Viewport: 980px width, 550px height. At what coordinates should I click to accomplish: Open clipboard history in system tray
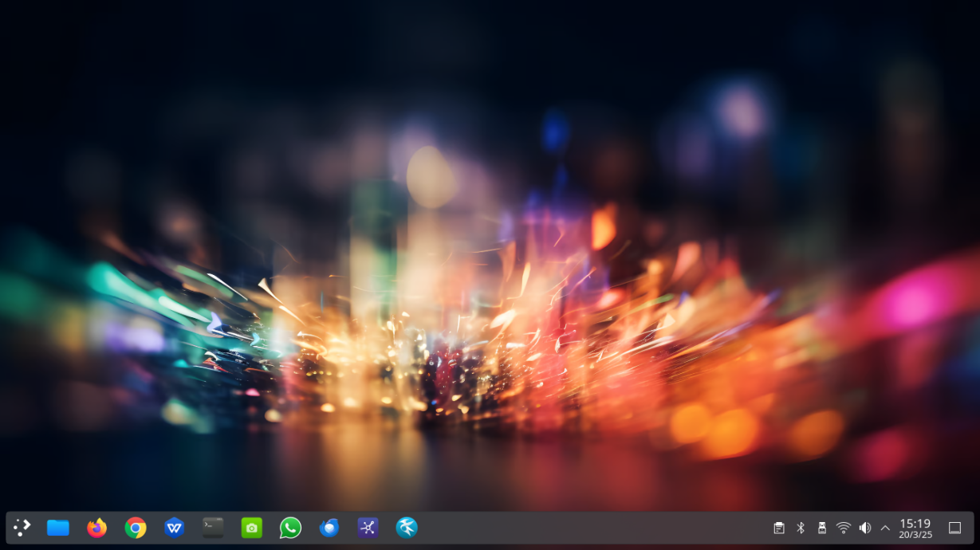(x=779, y=528)
